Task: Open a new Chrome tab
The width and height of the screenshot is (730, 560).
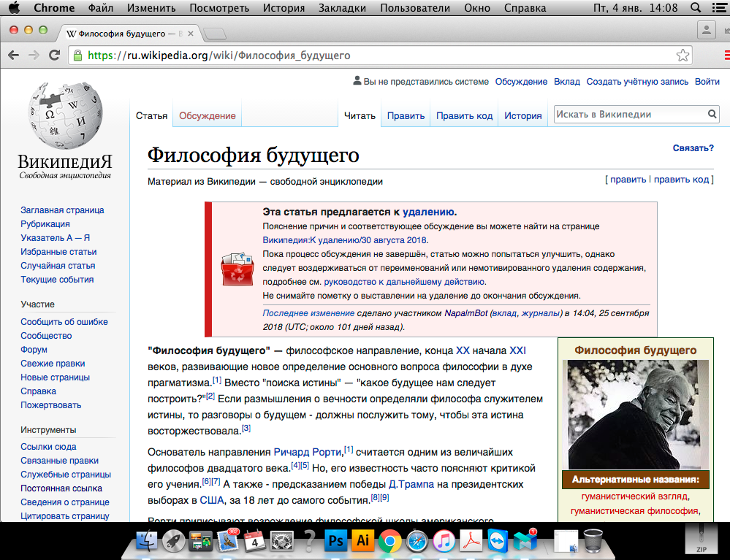Action: click(x=215, y=34)
